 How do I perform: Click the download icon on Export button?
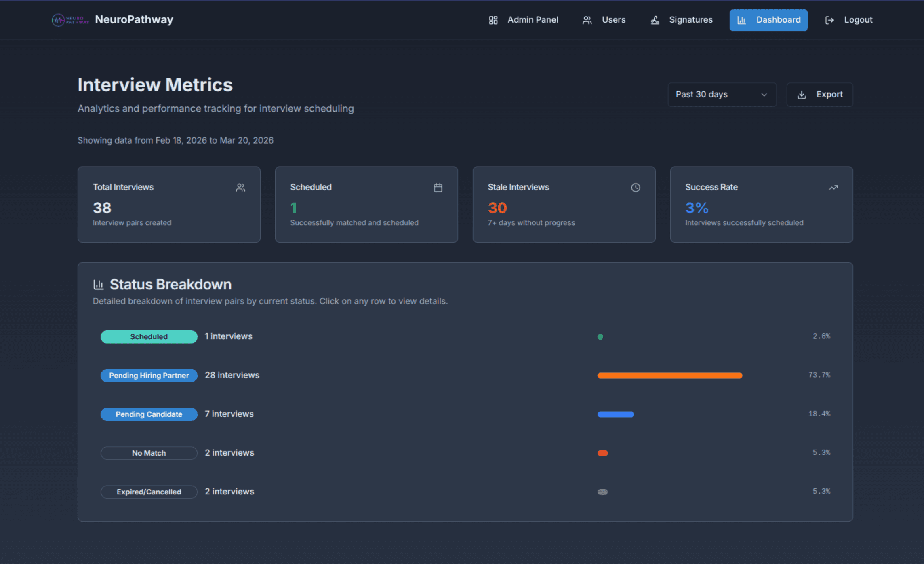point(802,95)
